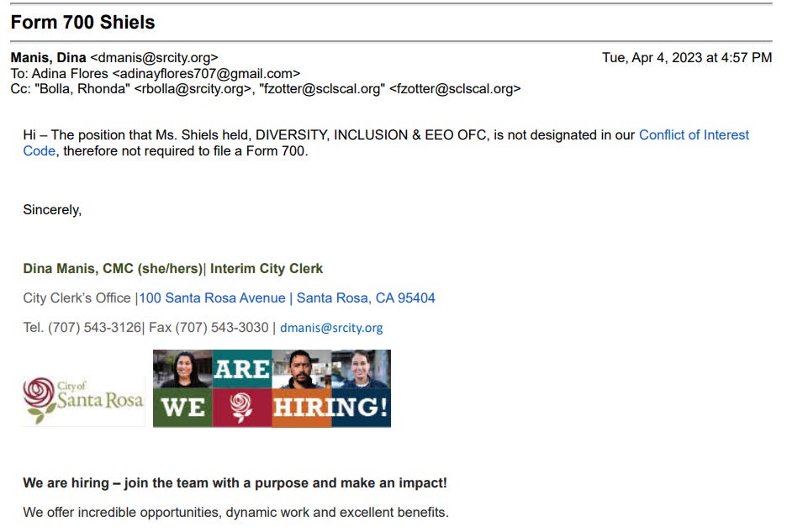This screenshot has width=787, height=532.
Task: Select recipient adinayflores707@gmail.com
Action: (206, 74)
